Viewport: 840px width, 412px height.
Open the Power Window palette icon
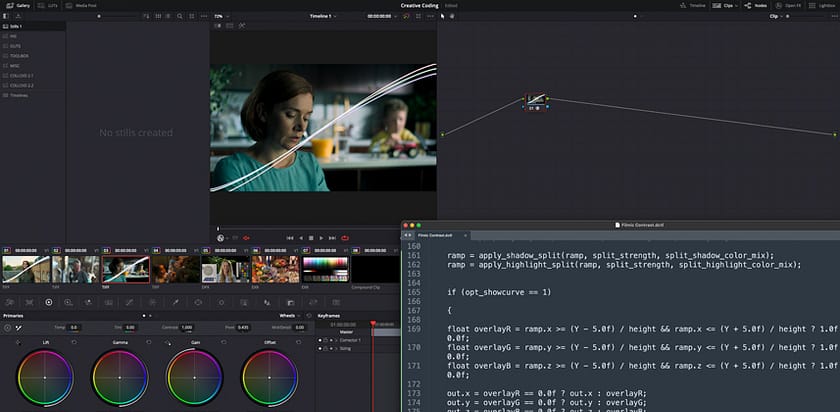point(198,302)
